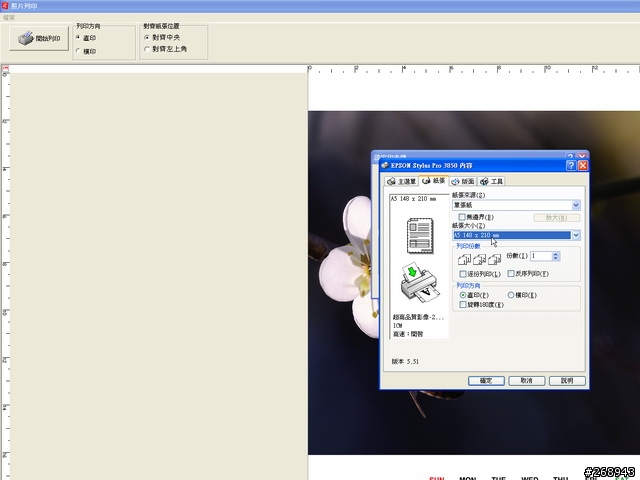The width and height of the screenshot is (640, 480).
Task: Click the Cancel (取消) button in EPSON dialog
Action: point(527,381)
